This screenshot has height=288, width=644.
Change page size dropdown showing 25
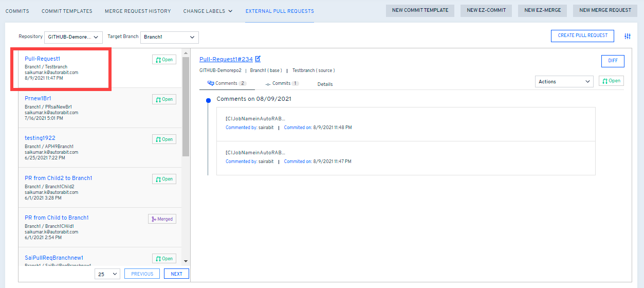tap(107, 274)
